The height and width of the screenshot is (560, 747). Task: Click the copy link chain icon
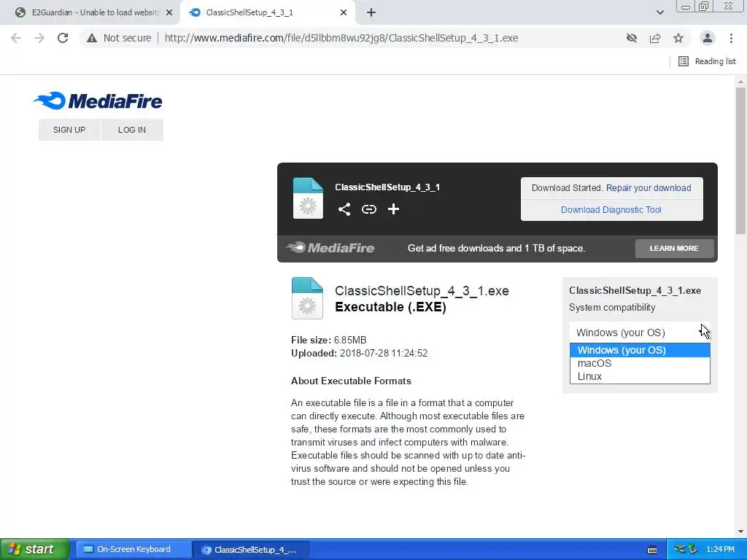point(368,209)
